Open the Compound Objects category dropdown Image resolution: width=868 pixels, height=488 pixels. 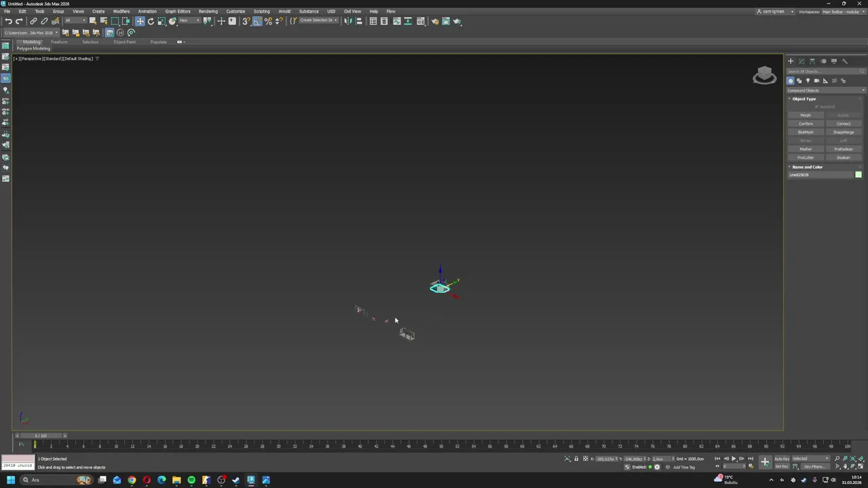click(x=826, y=90)
